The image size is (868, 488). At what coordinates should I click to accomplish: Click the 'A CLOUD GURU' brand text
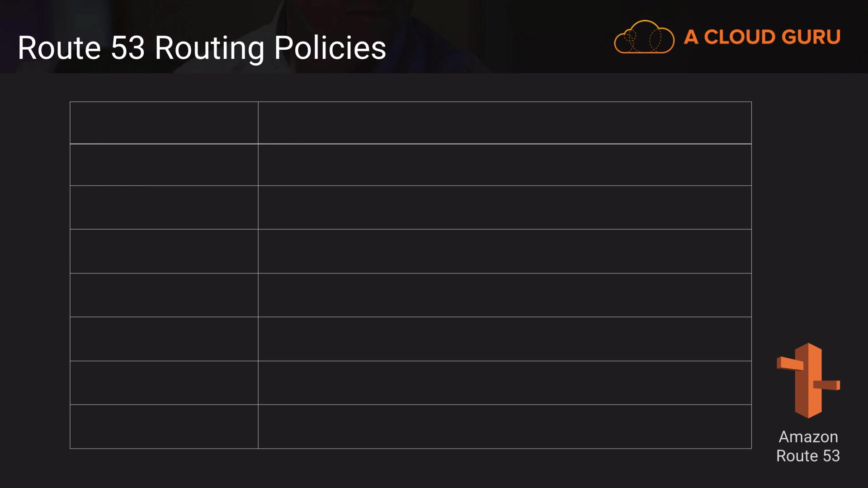762,37
